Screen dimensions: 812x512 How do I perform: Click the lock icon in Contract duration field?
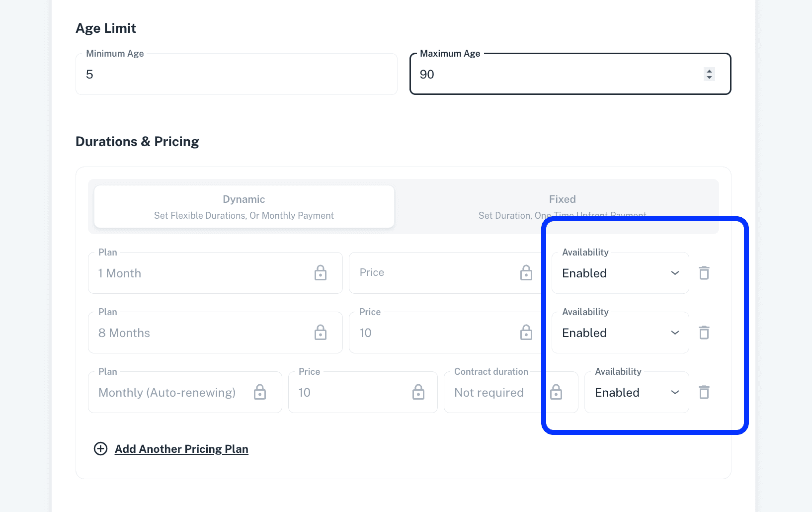click(556, 392)
